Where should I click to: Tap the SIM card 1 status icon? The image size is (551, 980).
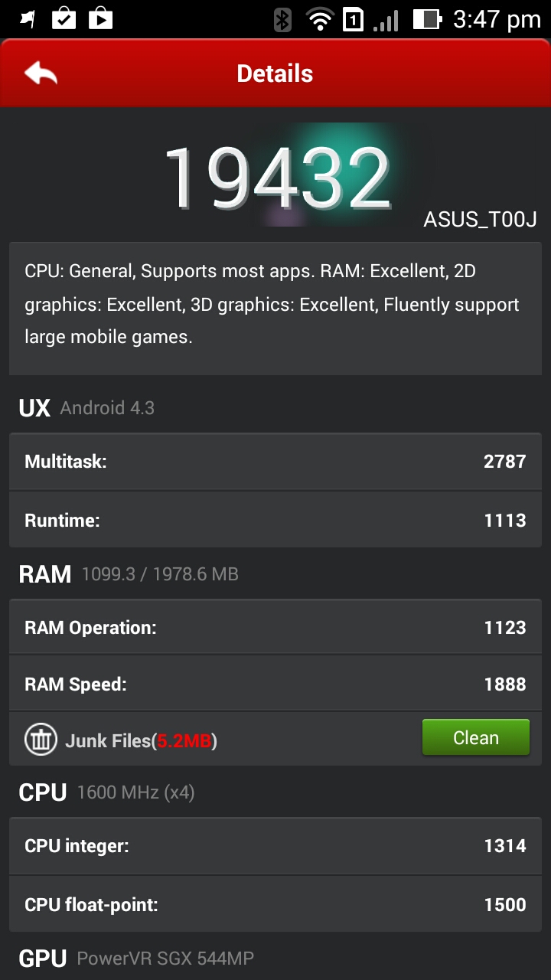(x=353, y=19)
